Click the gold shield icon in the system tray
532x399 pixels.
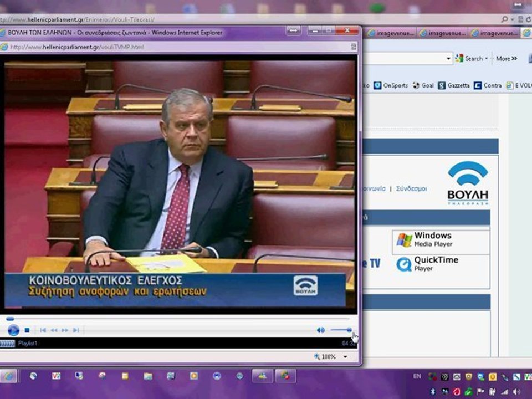pos(469,377)
